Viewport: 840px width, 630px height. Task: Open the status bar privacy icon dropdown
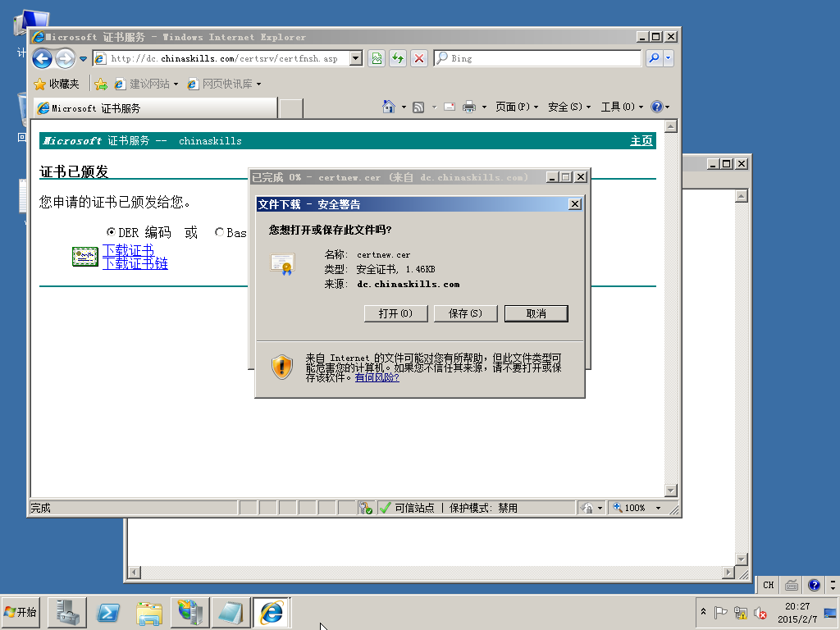pyautogui.click(x=600, y=508)
